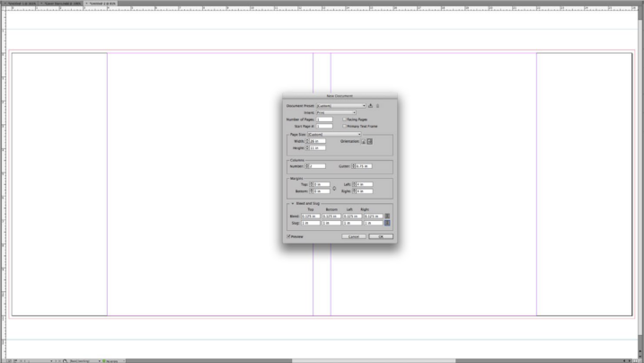Select the Landscape orientation icon

tap(370, 141)
